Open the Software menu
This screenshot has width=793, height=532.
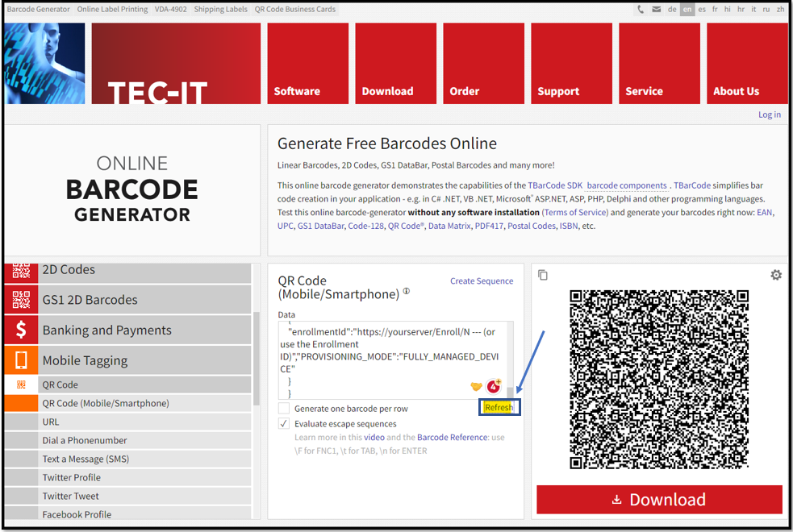pyautogui.click(x=308, y=64)
